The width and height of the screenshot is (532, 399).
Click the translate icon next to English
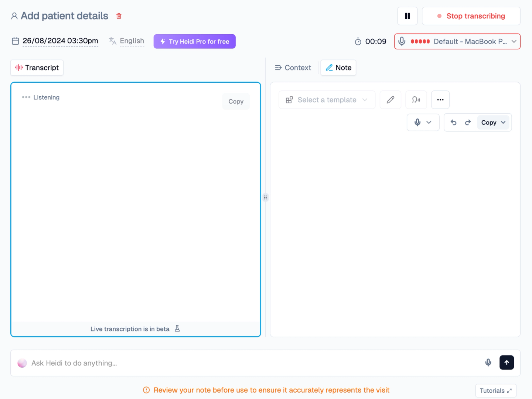pyautogui.click(x=113, y=41)
